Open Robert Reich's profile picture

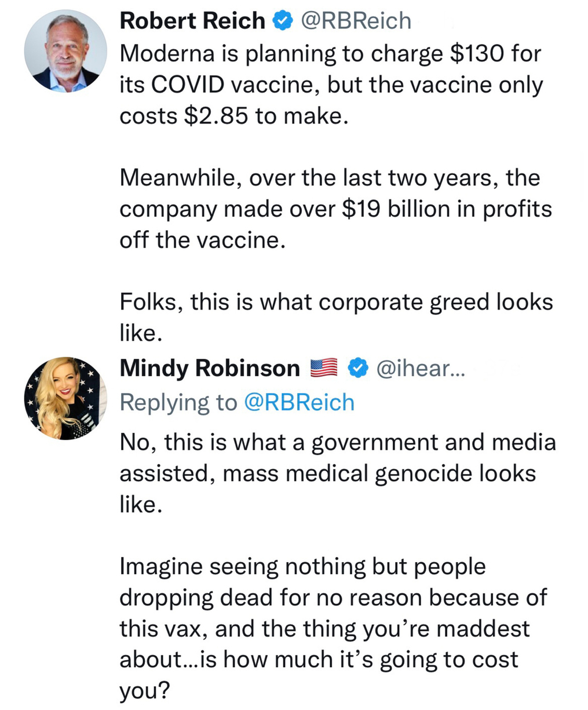click(x=65, y=50)
